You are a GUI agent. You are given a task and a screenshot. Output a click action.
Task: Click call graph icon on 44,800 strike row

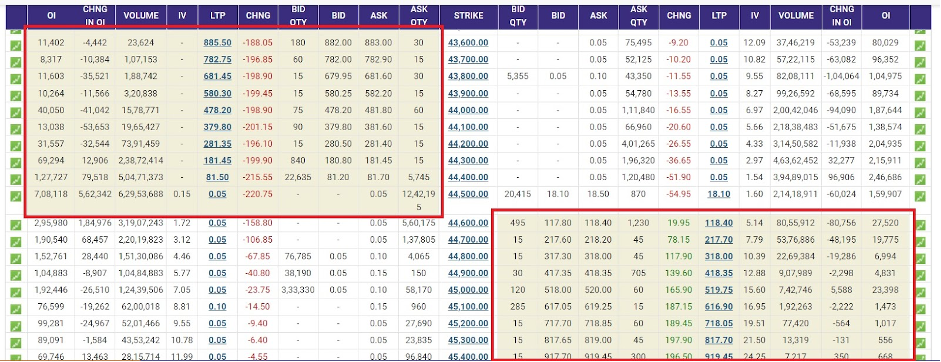point(16,259)
